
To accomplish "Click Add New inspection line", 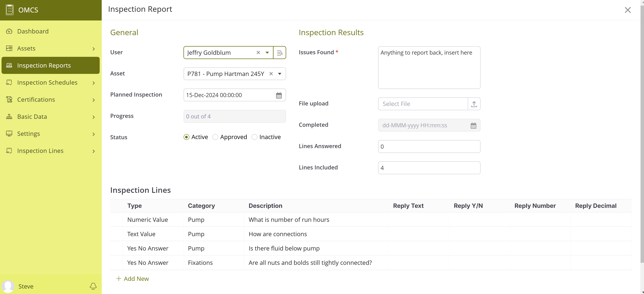I will [132, 278].
